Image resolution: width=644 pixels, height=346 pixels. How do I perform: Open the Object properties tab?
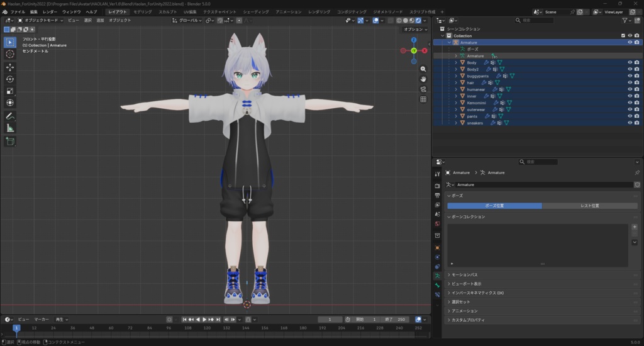point(438,247)
